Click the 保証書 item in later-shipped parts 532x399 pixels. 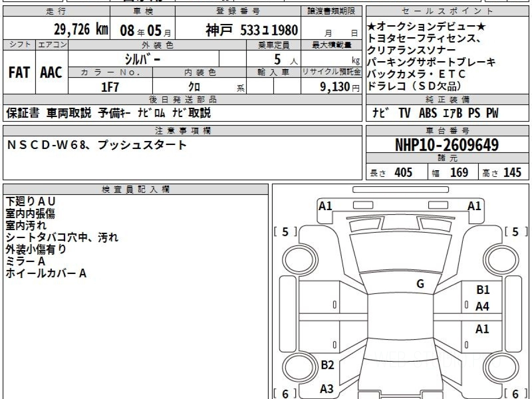[x=23, y=113]
